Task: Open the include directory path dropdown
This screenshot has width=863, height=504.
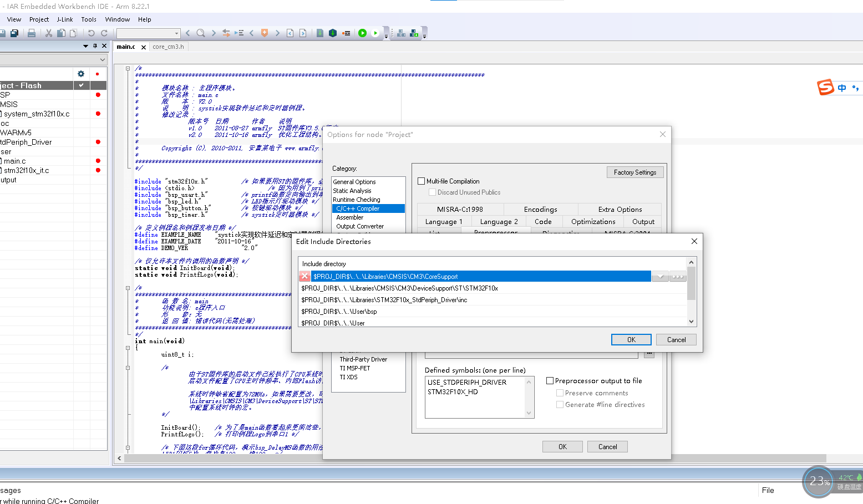Action: 660,276
